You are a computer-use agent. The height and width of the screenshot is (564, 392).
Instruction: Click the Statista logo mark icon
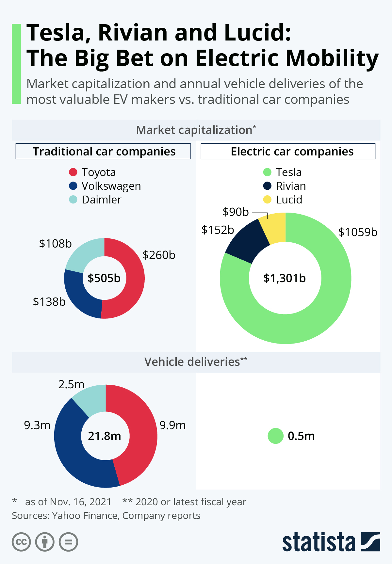pyautogui.click(x=370, y=542)
